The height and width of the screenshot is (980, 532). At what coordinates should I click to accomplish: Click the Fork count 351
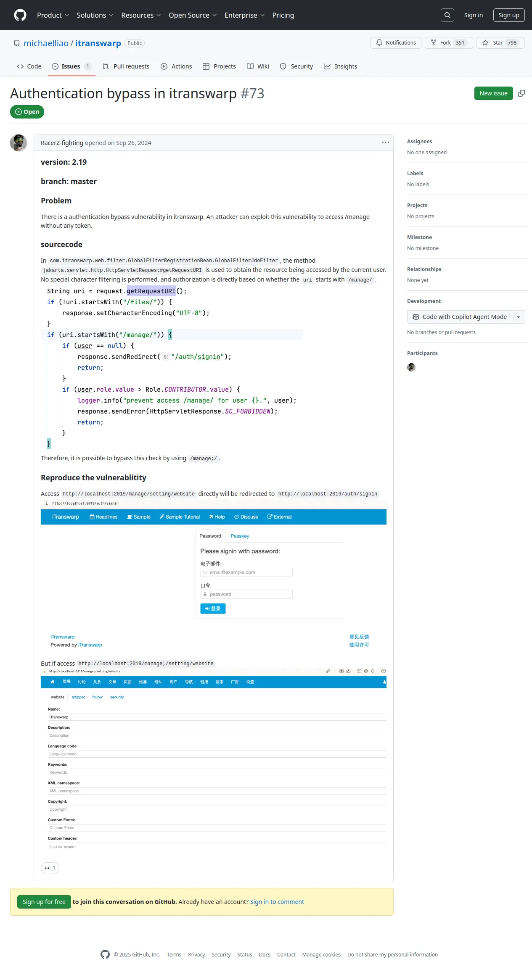(x=460, y=43)
